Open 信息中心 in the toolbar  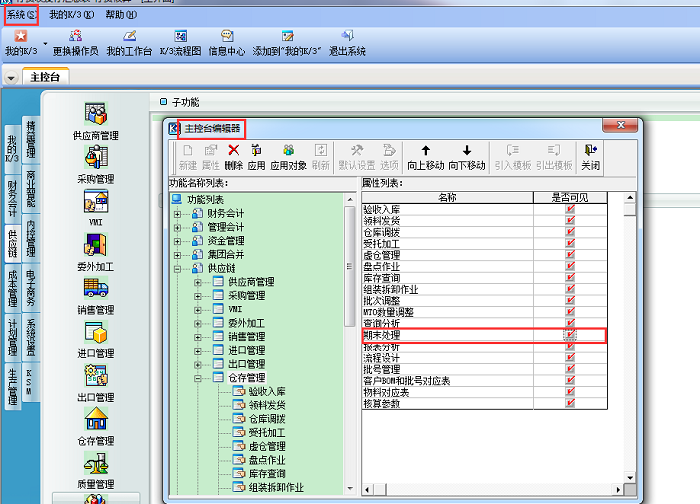tap(227, 42)
